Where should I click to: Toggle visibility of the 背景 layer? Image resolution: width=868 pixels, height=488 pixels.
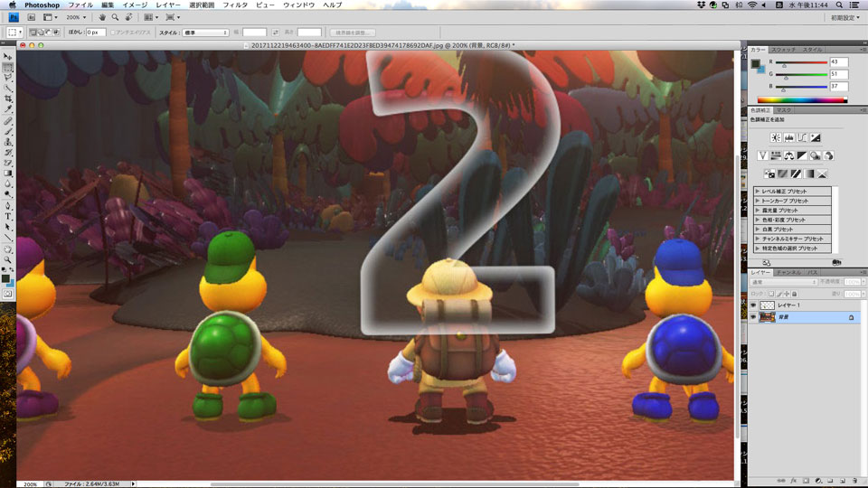[752, 318]
